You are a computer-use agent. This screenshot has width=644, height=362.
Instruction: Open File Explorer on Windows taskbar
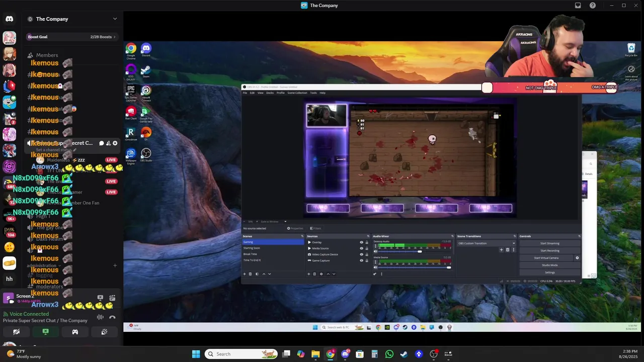point(315,354)
